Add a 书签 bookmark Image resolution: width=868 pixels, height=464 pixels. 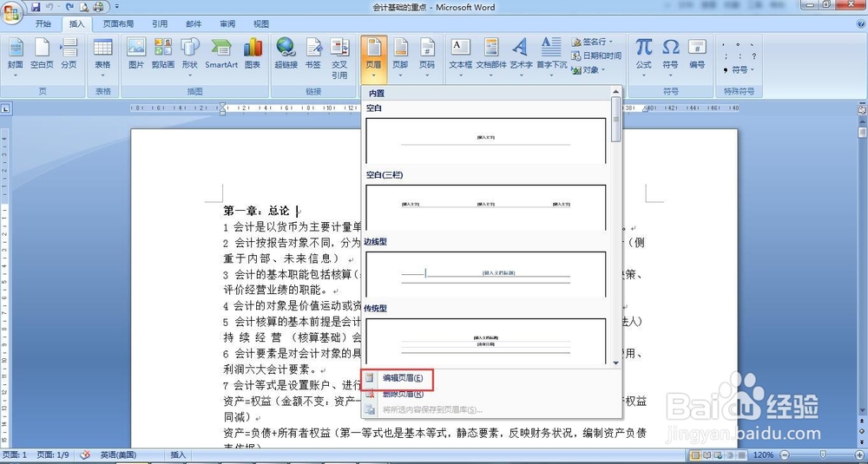(x=313, y=54)
